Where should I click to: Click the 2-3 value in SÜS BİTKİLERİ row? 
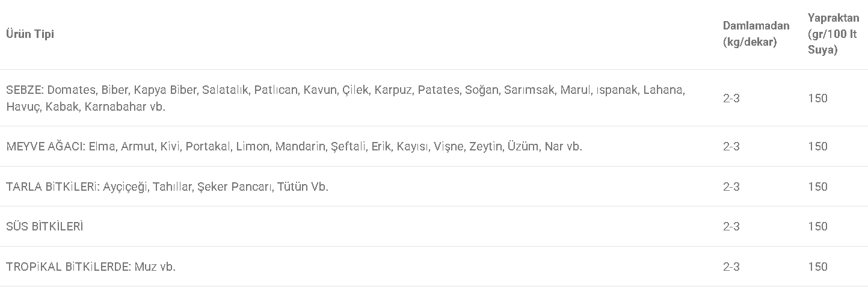731,226
